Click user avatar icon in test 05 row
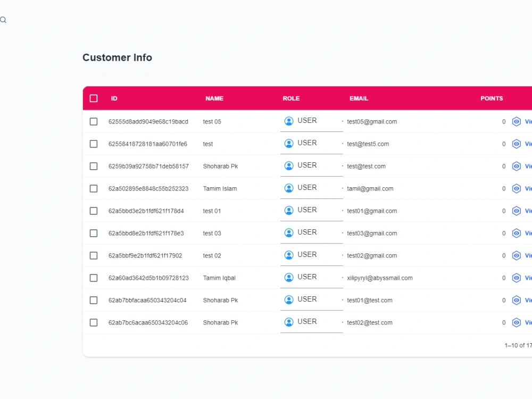Viewport: 532px width, 399px height. pos(289,121)
